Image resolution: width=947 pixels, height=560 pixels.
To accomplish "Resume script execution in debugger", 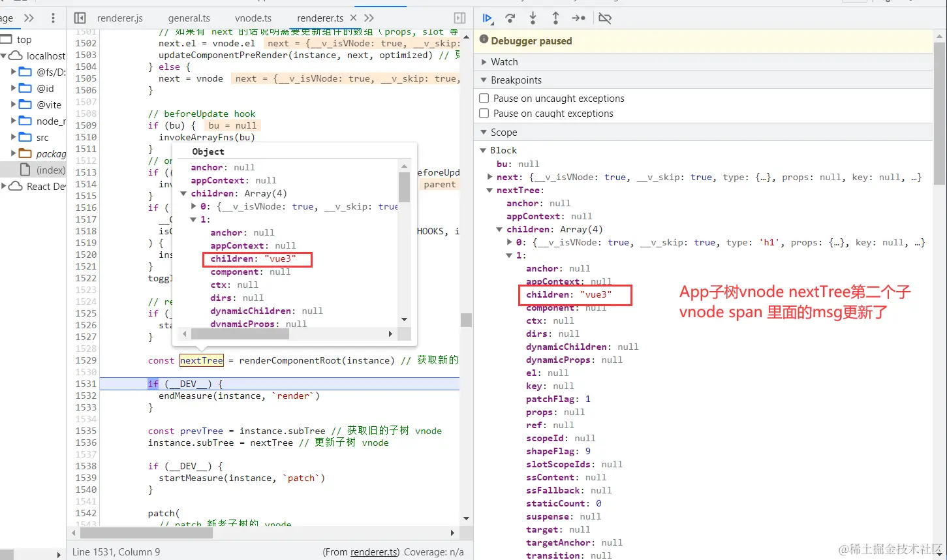I will pyautogui.click(x=488, y=18).
